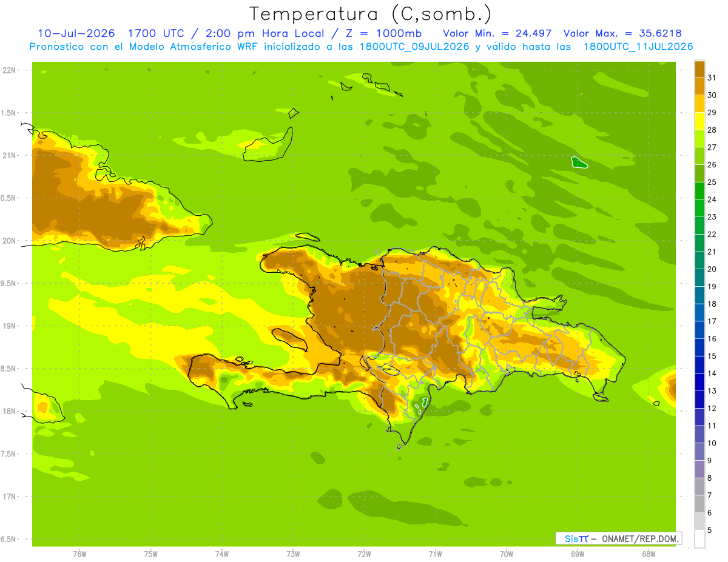Click legend value '8'
Image resolution: width=728 pixels, height=562 pixels.
tap(710, 478)
